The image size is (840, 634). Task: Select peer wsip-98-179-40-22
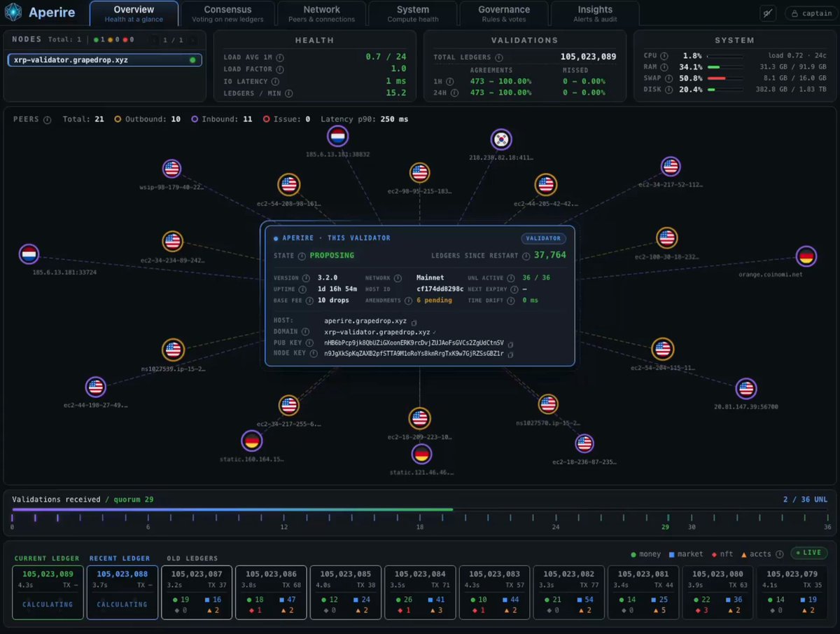tap(171, 169)
